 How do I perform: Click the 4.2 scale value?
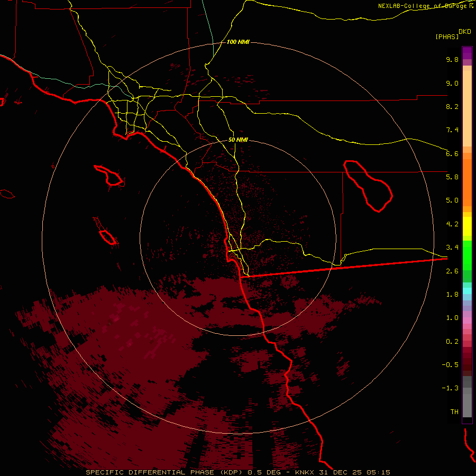452,224
